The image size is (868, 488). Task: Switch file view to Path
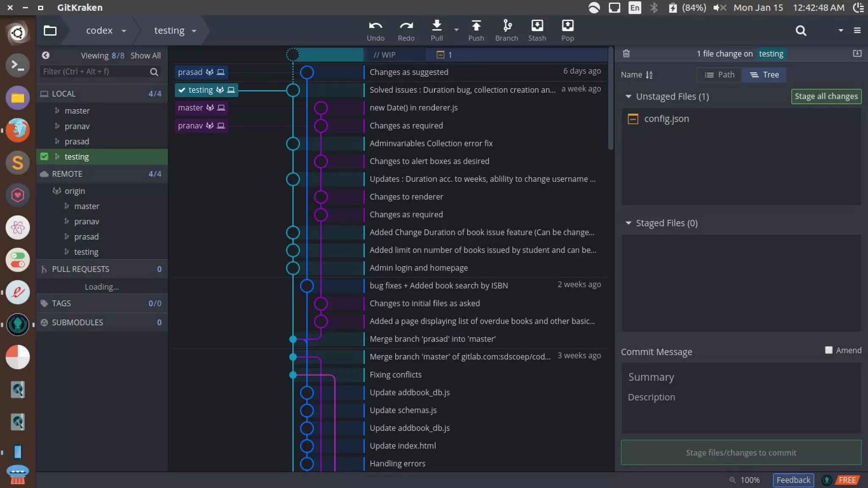coord(719,75)
